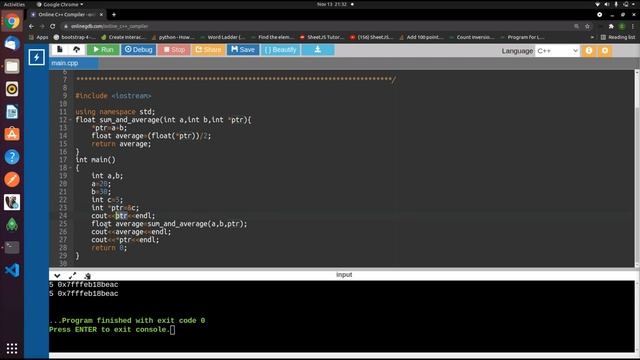This screenshot has width=640, height=360.
Task: Start the Debug session
Action: (138, 49)
